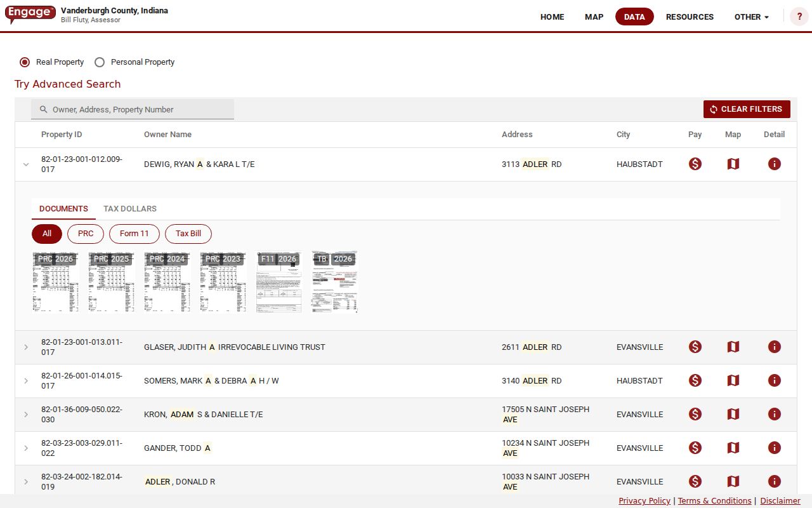Open map for 3140 Adler Rd
Screen dimensions: 812x508
tap(733, 380)
